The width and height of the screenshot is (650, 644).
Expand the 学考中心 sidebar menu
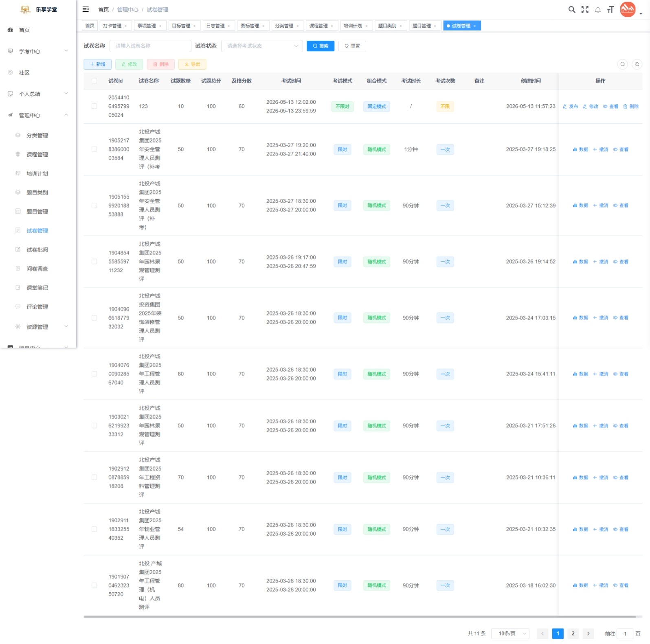(38, 51)
